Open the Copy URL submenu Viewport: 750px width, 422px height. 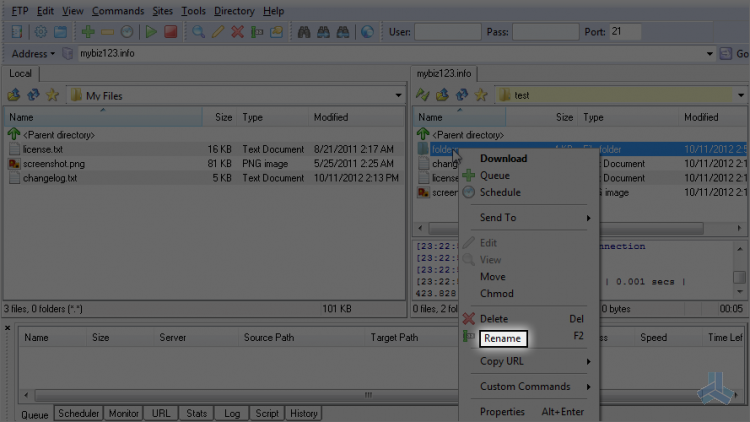[530, 361]
